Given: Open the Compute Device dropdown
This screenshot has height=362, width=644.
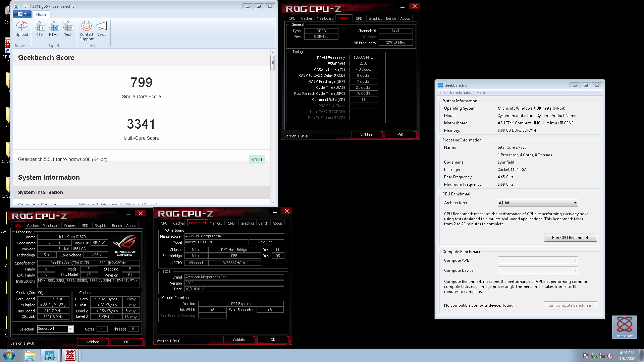Looking at the screenshot, I should pyautogui.click(x=538, y=270).
